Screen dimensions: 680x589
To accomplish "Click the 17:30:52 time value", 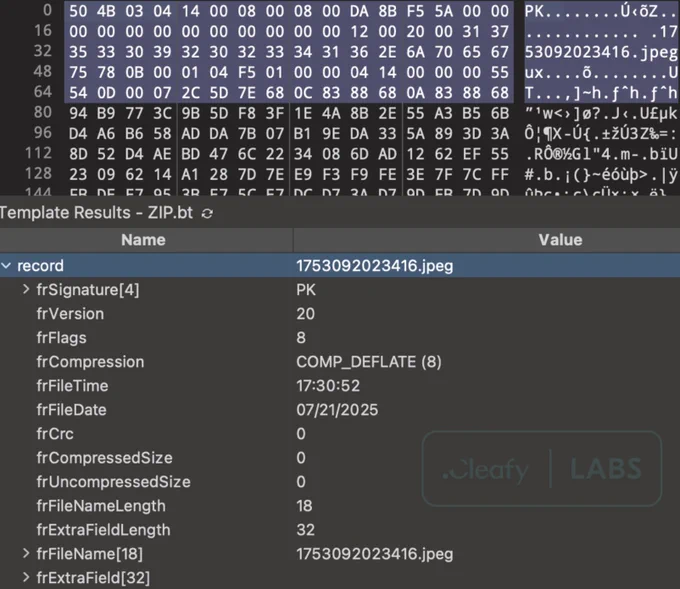I will point(328,386).
